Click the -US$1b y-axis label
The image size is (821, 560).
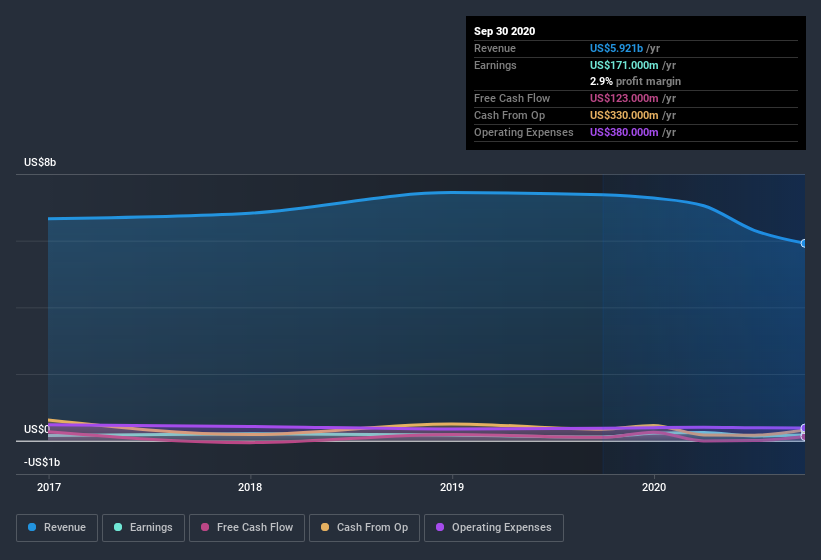click(42, 462)
